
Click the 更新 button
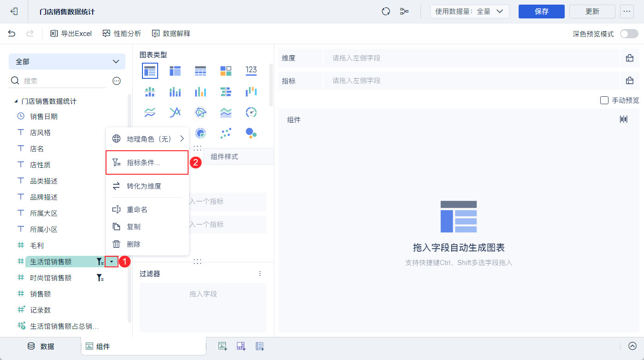click(592, 12)
